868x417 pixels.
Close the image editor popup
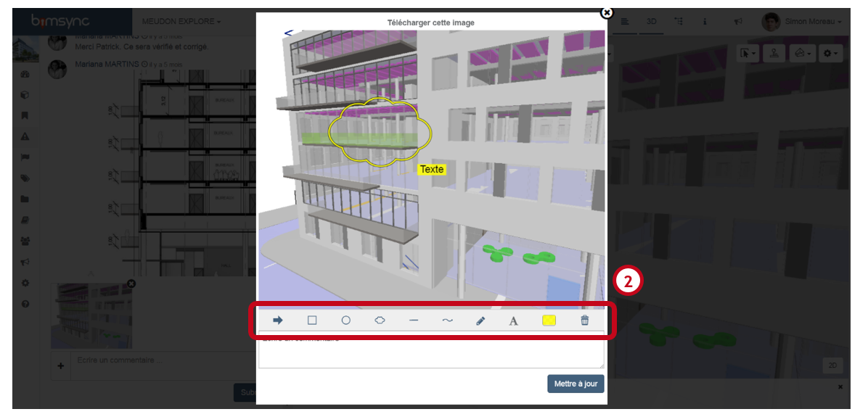click(607, 12)
